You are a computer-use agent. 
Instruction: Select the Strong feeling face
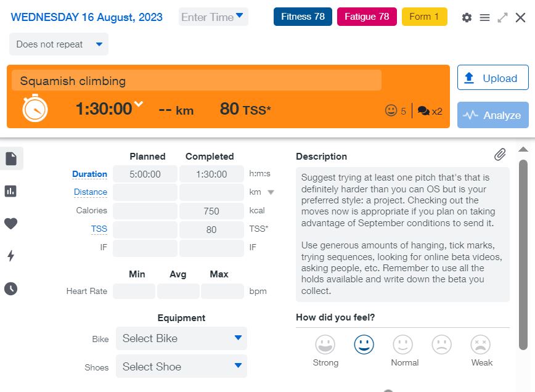pyautogui.click(x=325, y=345)
